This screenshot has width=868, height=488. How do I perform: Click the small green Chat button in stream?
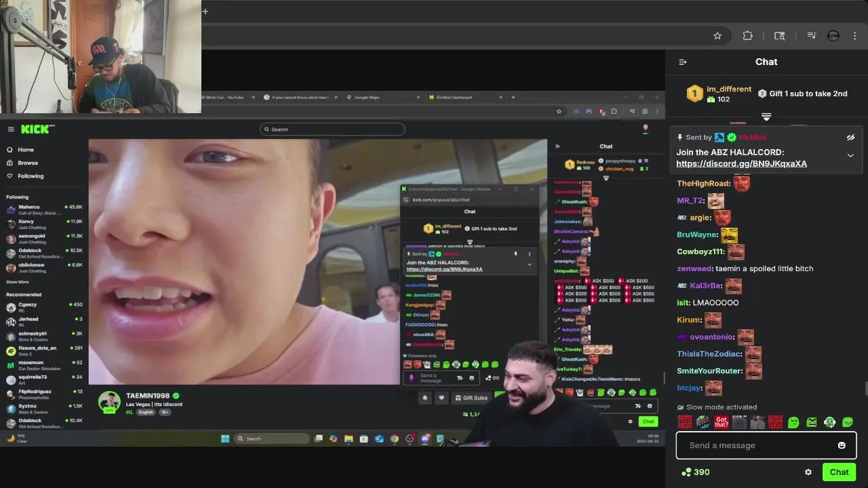[x=648, y=422]
